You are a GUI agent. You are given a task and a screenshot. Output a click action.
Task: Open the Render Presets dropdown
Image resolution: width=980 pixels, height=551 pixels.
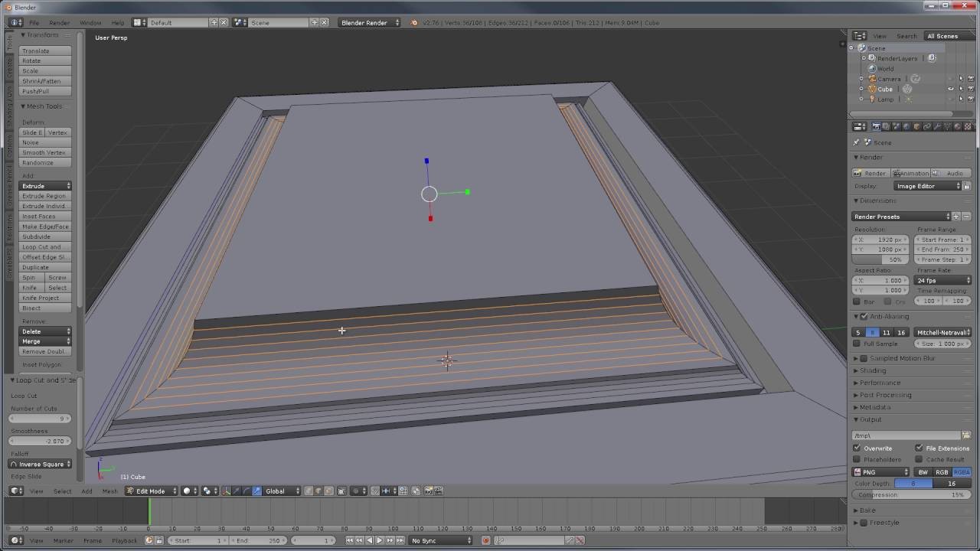[x=902, y=217]
